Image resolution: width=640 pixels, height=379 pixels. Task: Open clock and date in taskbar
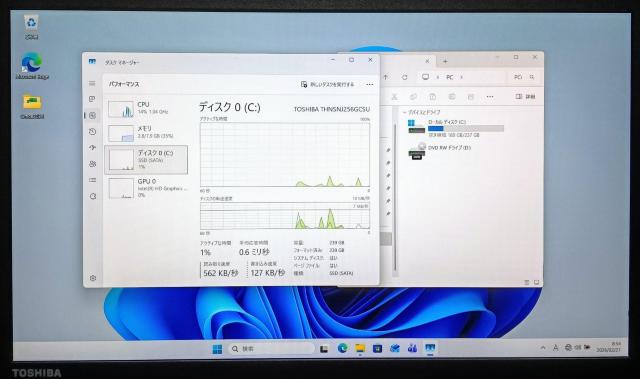click(x=609, y=347)
